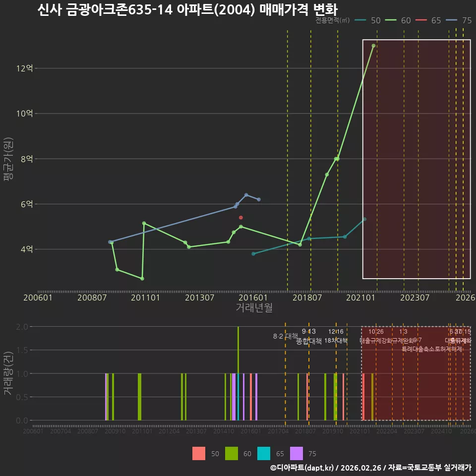Viewport: 476px width, 476px height.
Task: Click the 201101 label on price chart axis
Action: coord(145,297)
